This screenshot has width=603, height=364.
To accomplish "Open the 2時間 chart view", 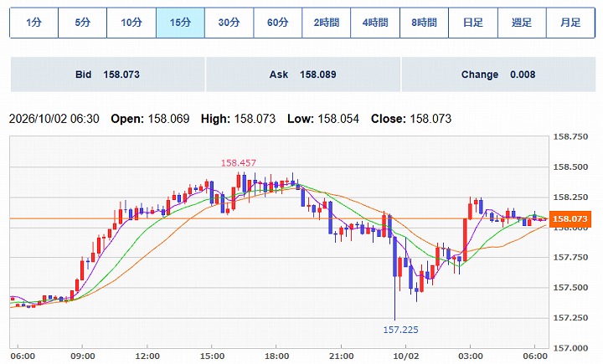I will point(327,23).
